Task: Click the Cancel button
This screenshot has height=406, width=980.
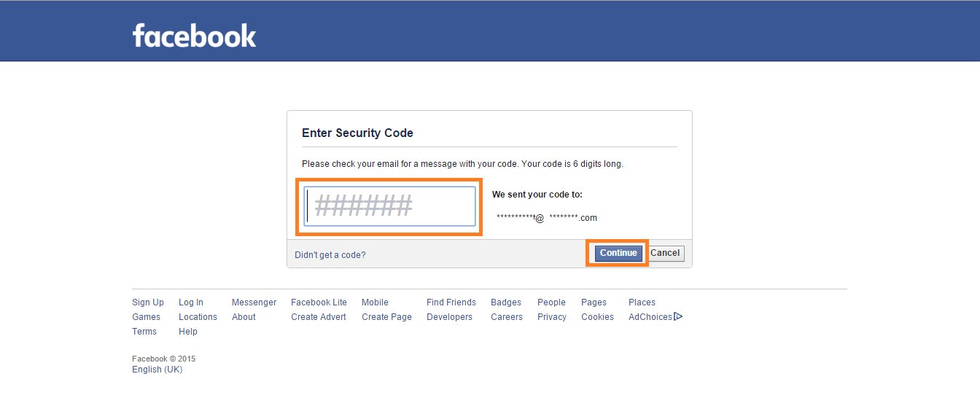Action: pos(665,253)
